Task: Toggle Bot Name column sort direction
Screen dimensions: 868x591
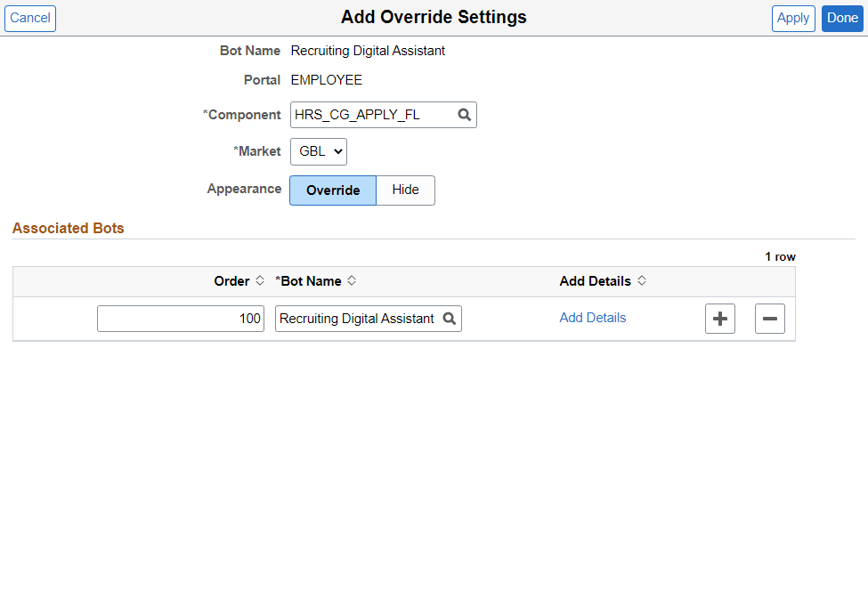Action: click(x=351, y=280)
